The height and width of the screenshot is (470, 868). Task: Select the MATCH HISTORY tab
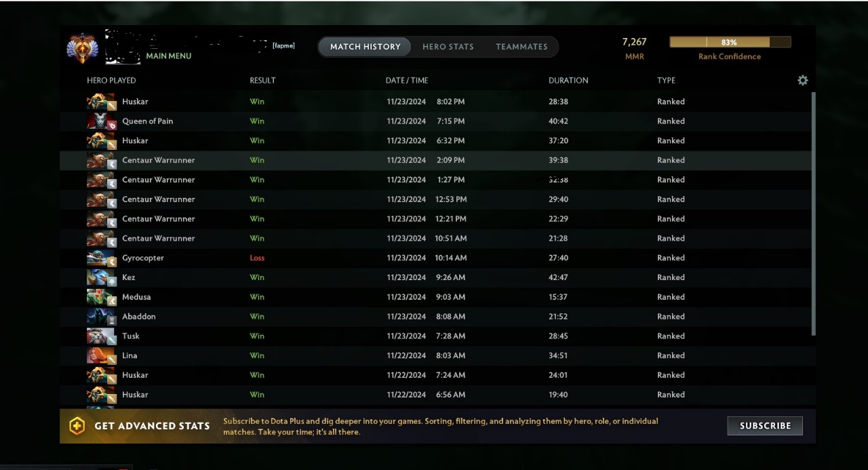(x=364, y=46)
